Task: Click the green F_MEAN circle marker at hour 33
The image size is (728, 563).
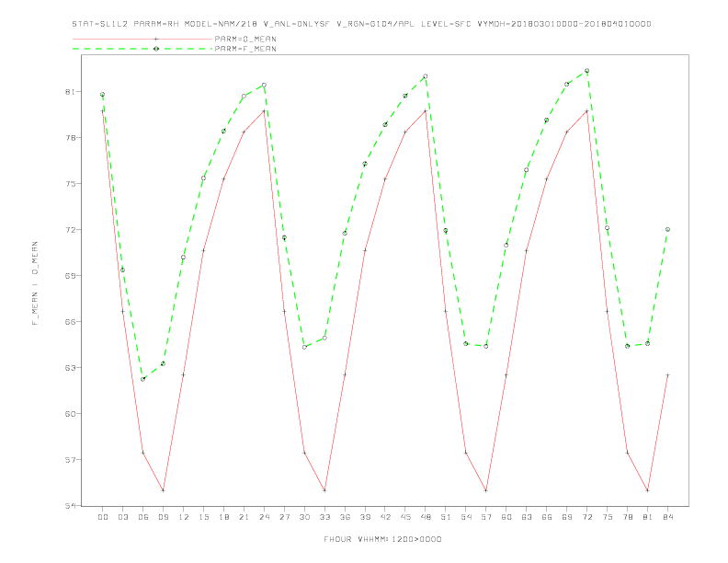Action: (324, 338)
